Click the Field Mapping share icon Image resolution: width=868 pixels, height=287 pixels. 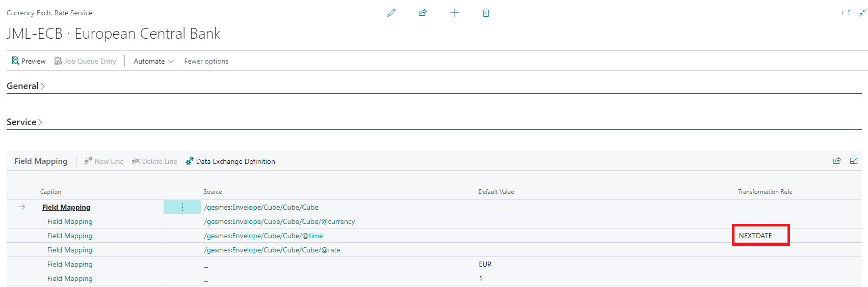[837, 161]
